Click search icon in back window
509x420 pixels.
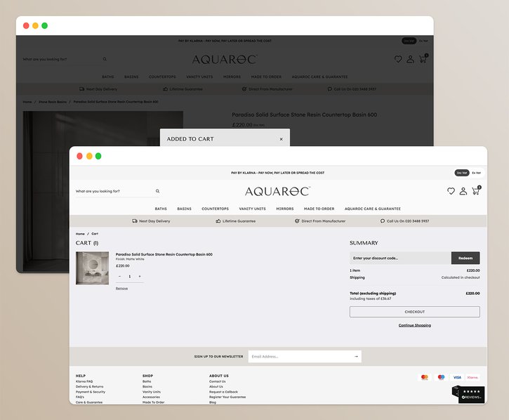(x=105, y=59)
